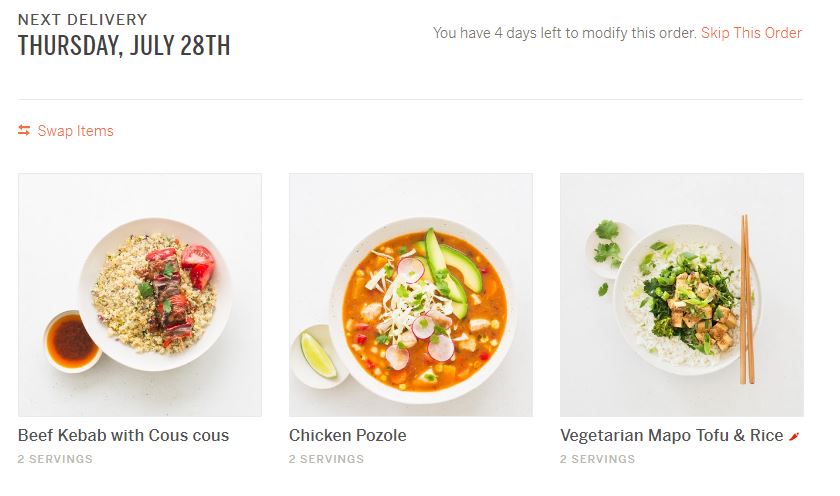Open the Swap Items link
Screen dimensions: 840x496
75,131
